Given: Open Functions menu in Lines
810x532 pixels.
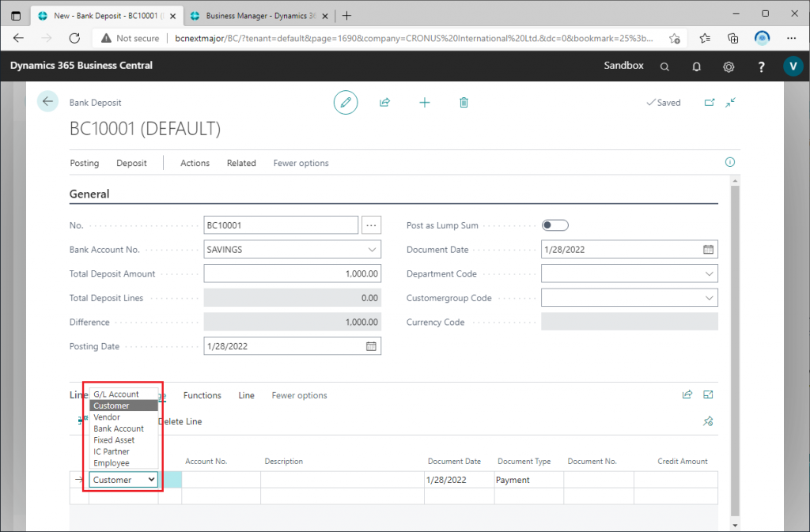Looking at the screenshot, I should click(x=202, y=395).
